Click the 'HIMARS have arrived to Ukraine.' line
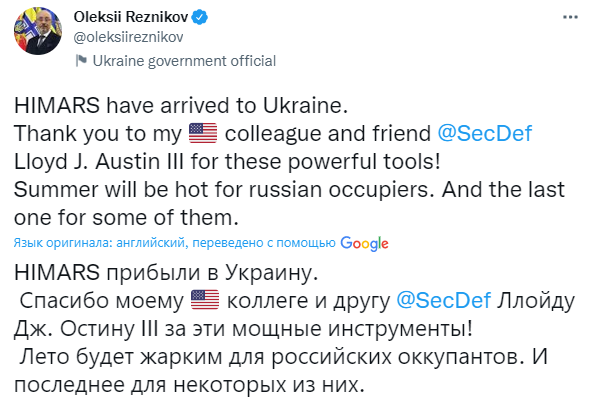596x408 pixels. (181, 106)
